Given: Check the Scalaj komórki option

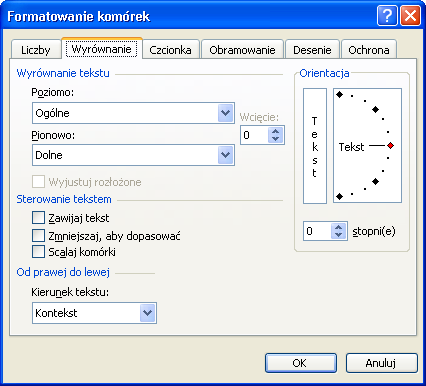Looking at the screenshot, I should tap(38, 252).
